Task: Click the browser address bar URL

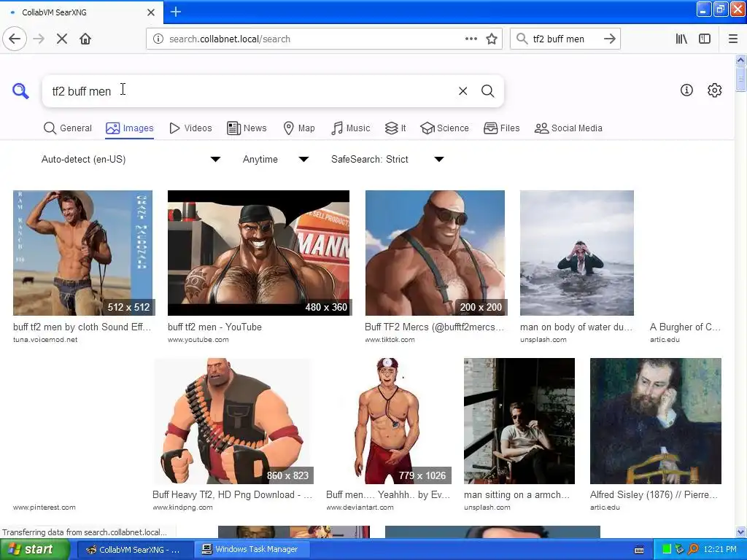Action: tap(230, 39)
